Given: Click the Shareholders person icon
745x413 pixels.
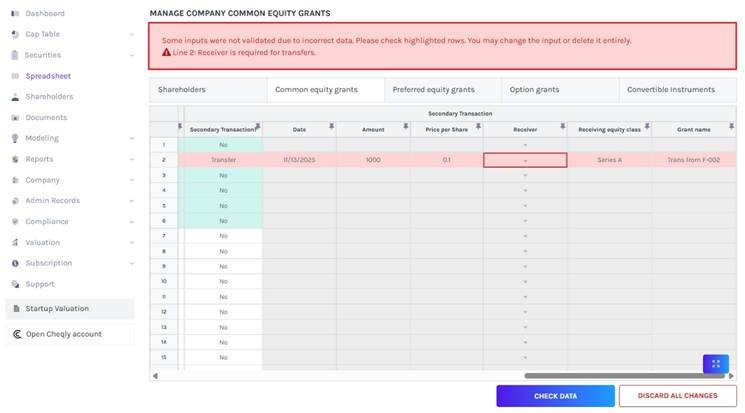Looking at the screenshot, I should pyautogui.click(x=15, y=97).
